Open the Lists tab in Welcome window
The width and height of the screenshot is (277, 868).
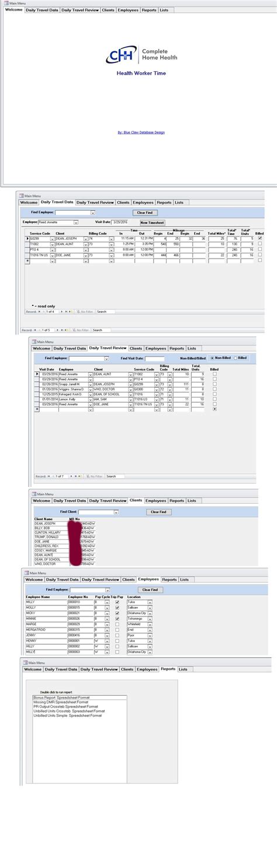point(164,10)
